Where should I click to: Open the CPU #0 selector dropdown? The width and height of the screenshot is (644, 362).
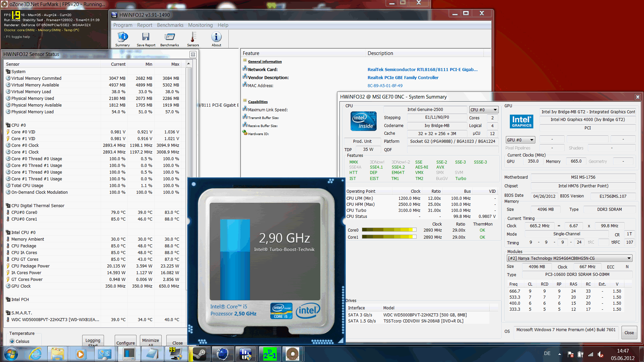[x=483, y=110]
